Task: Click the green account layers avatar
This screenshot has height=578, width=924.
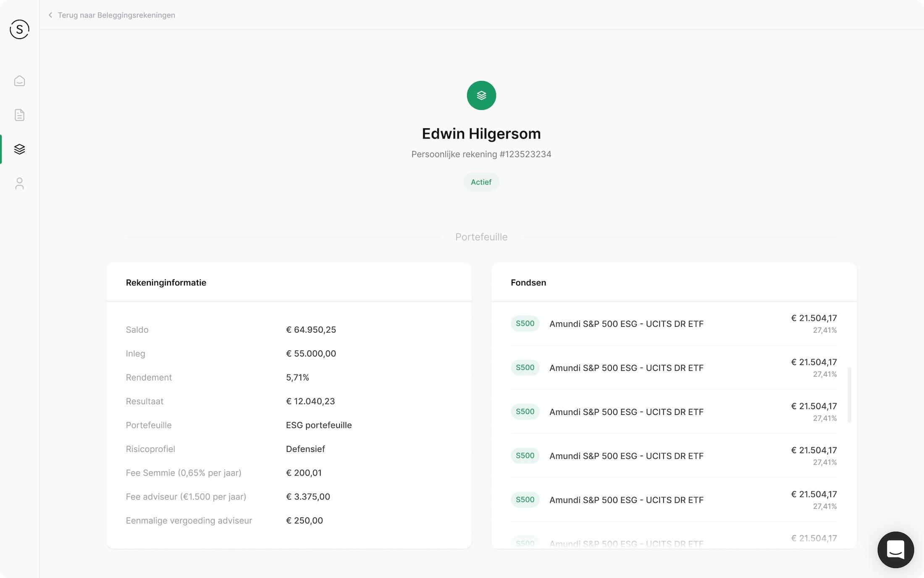Action: (x=481, y=95)
